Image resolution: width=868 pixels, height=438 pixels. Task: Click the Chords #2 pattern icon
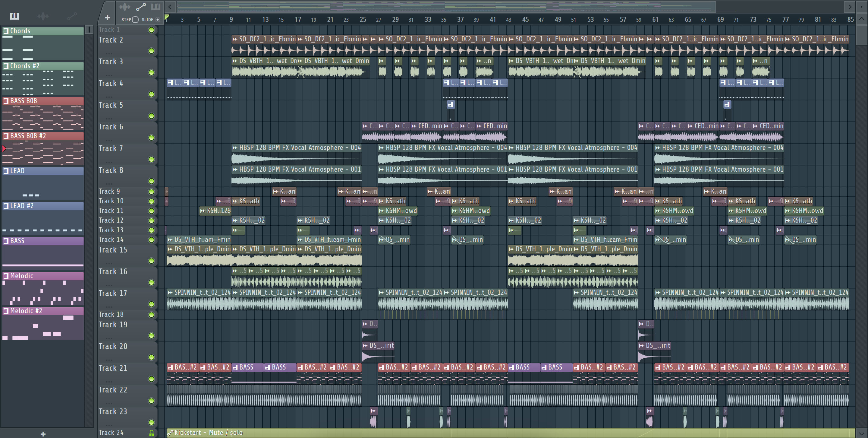click(x=6, y=66)
